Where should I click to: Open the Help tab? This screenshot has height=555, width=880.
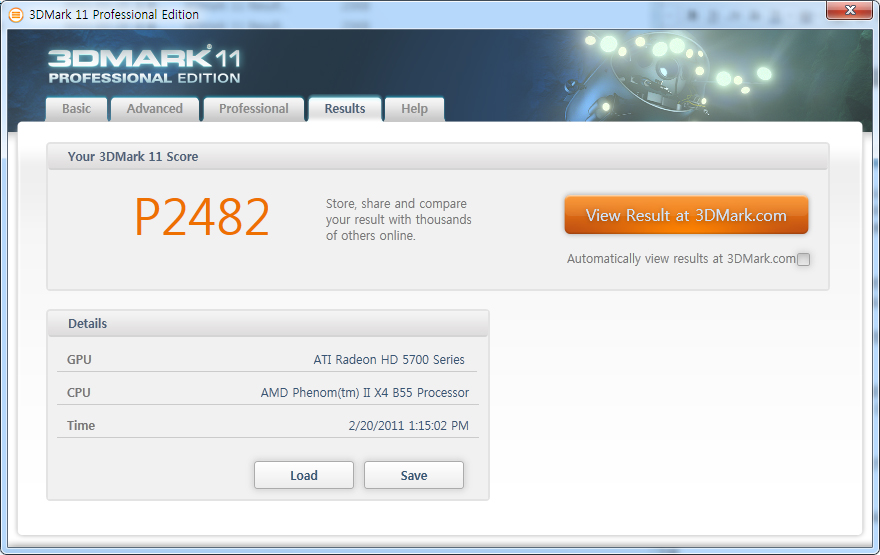coord(414,109)
